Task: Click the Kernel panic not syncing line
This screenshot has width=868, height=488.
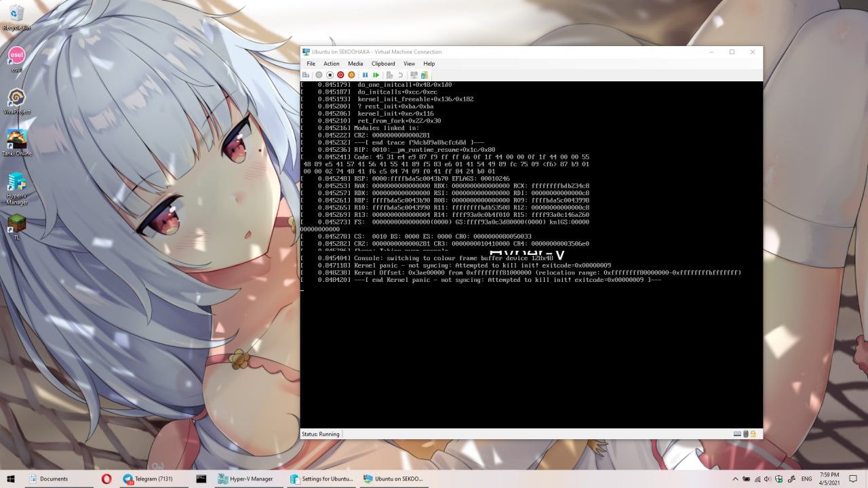Action: (482, 266)
